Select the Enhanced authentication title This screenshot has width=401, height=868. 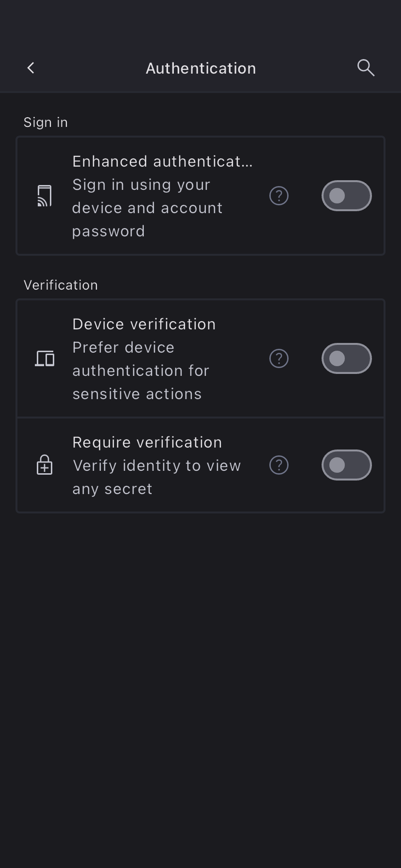(162, 161)
